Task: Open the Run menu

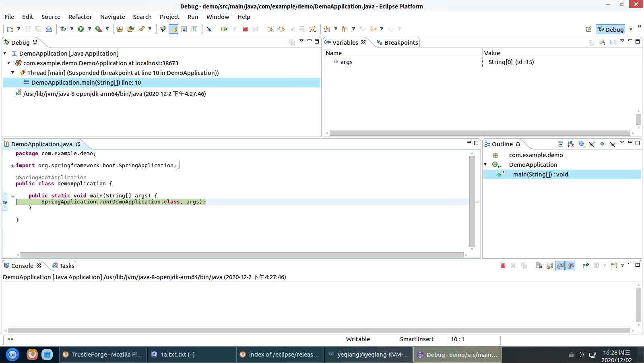Action: coord(193,17)
